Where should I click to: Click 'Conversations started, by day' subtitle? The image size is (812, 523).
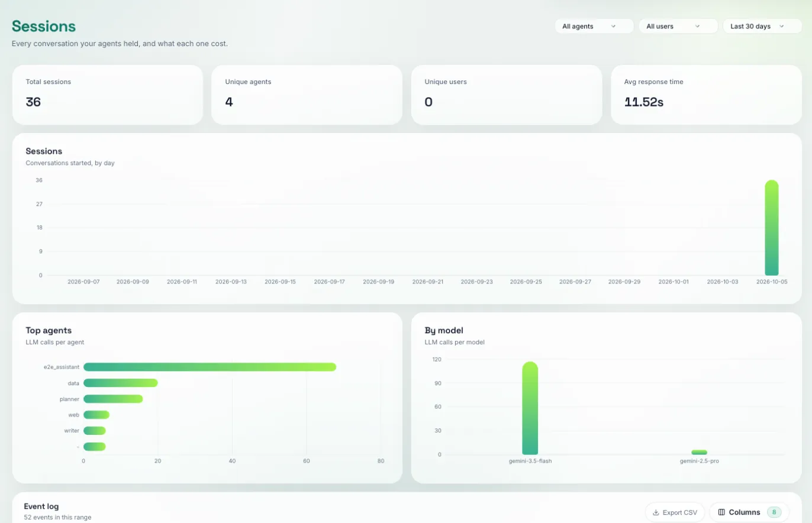tap(70, 163)
